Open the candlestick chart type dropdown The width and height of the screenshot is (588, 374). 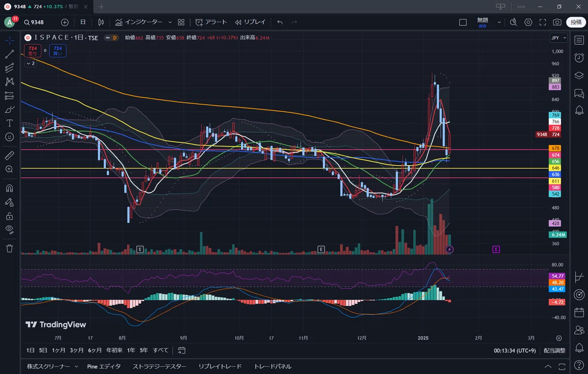(x=101, y=22)
